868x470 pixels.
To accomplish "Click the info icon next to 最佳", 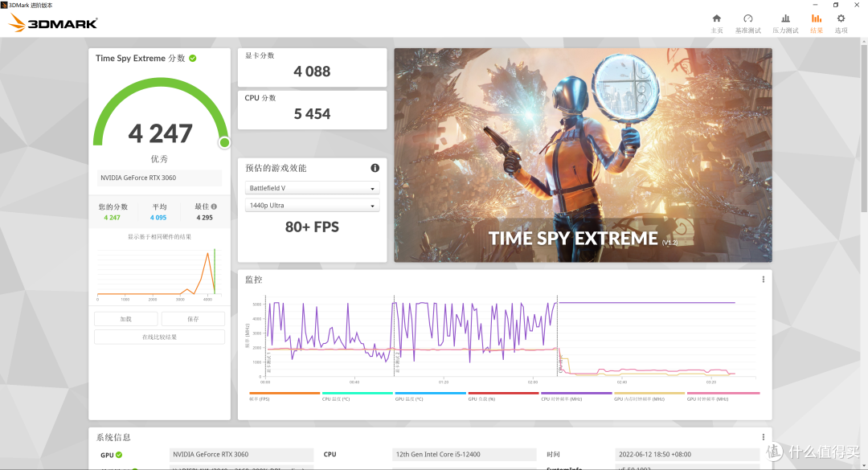I will click(x=214, y=206).
